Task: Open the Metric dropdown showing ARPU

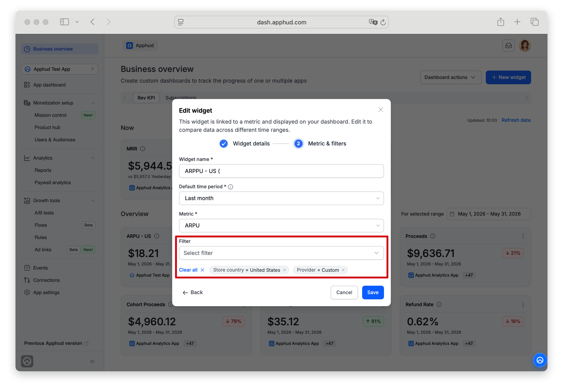Action: (x=281, y=225)
